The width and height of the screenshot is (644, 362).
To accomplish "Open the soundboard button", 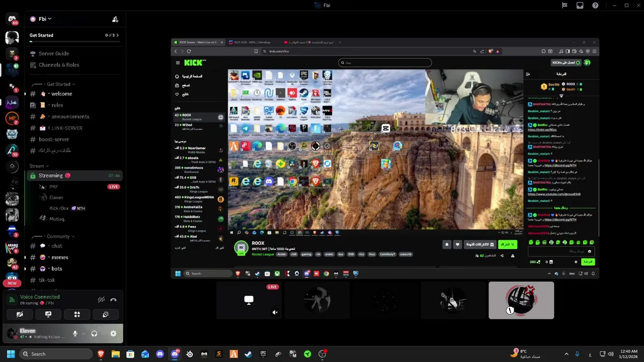I will 106,314.
